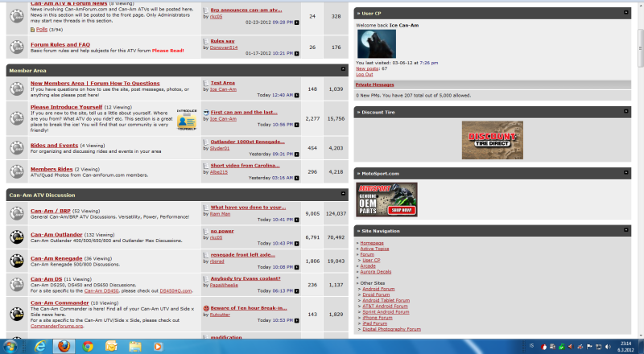Open Windows Media Player from the taskbar
Image resolution: width=644 pixels, height=354 pixels.
(158, 347)
